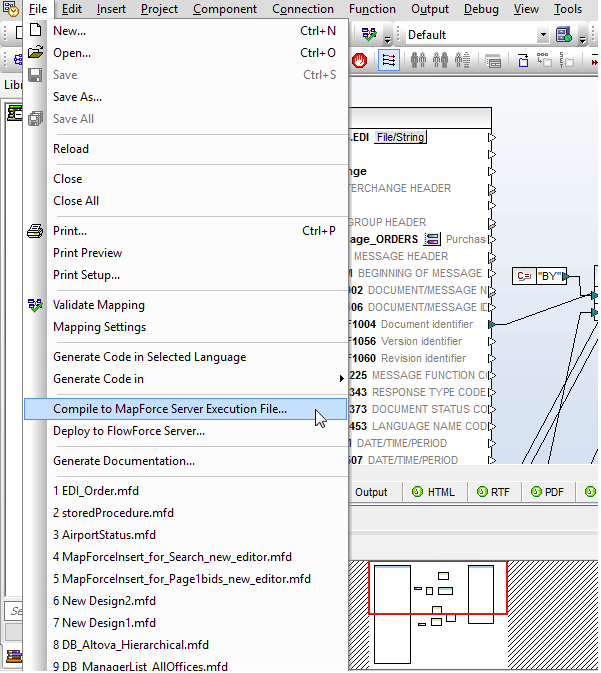Click the File/String button on EDI component
This screenshot has width=601, height=673.
(400, 137)
